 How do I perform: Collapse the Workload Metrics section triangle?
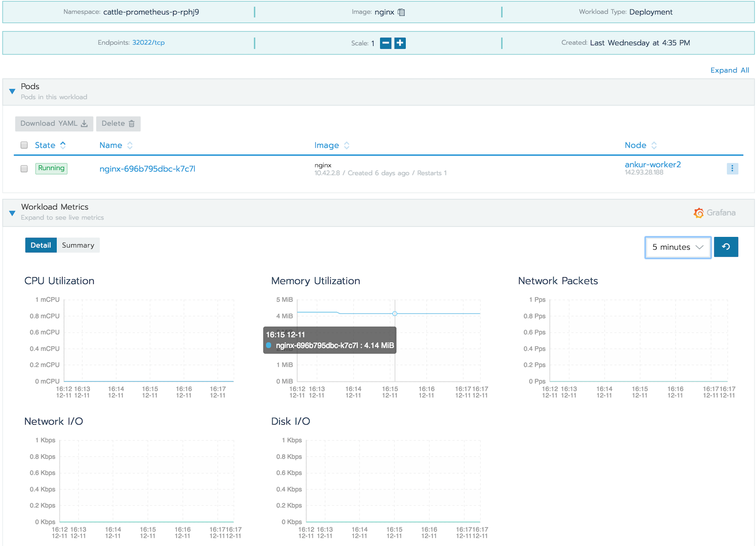[x=12, y=213]
